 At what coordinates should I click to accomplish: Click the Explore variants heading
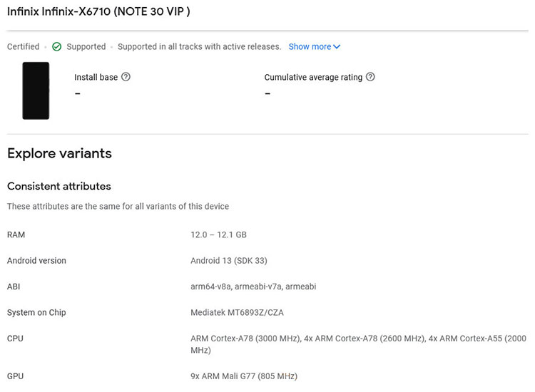tap(59, 153)
